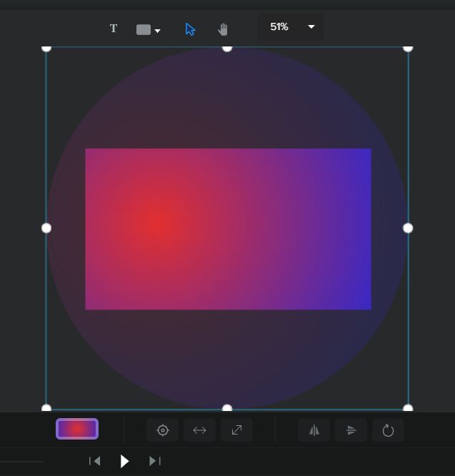Click the horizontal double-arrow fit width icon
The height and width of the screenshot is (476, 455).
tap(199, 430)
